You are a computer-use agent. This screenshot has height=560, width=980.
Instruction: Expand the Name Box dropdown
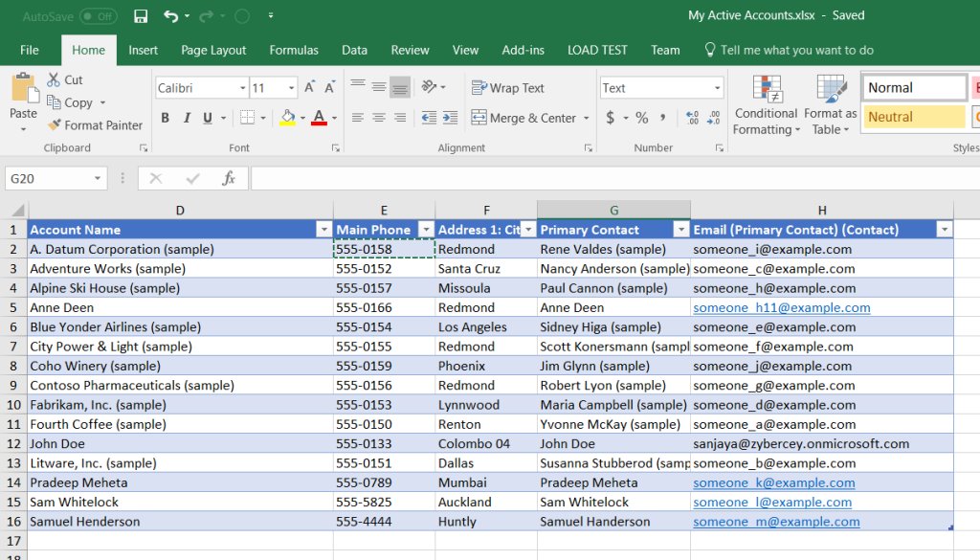pyautogui.click(x=97, y=179)
